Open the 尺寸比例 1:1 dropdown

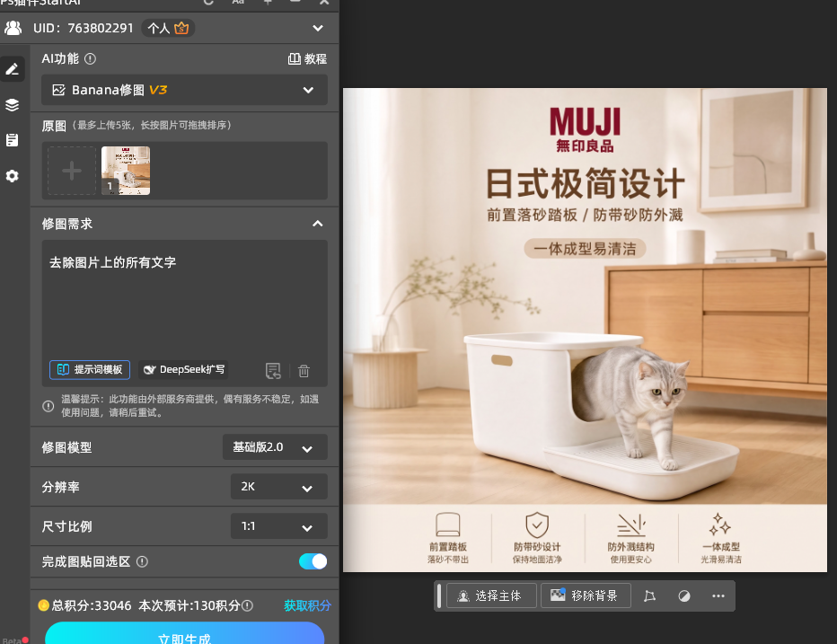coord(278,526)
